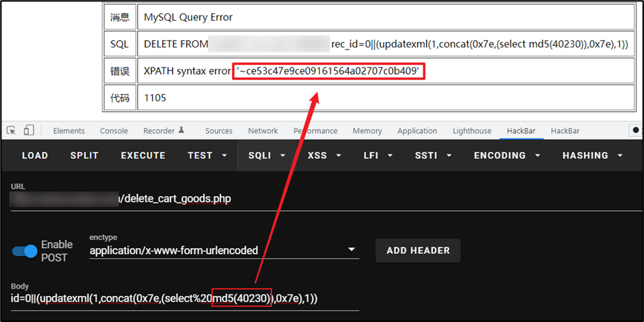Image resolution: width=644 pixels, height=322 pixels.
Task: Open the Console tab
Action: click(114, 131)
